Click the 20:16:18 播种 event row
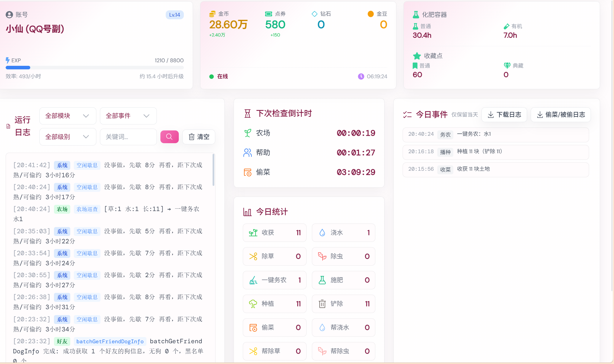This screenshot has width=614, height=364. [495, 152]
